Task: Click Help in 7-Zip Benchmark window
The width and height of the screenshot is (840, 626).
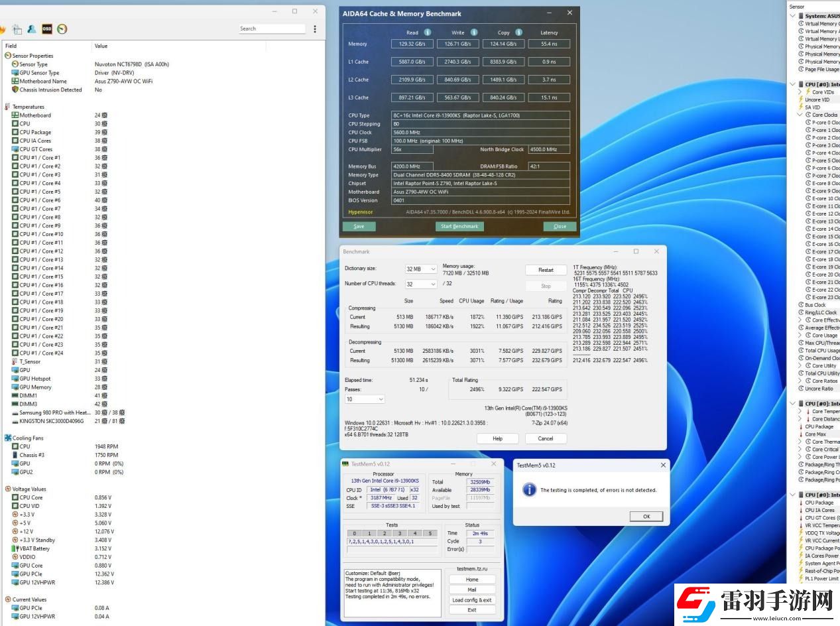Action: click(x=497, y=438)
